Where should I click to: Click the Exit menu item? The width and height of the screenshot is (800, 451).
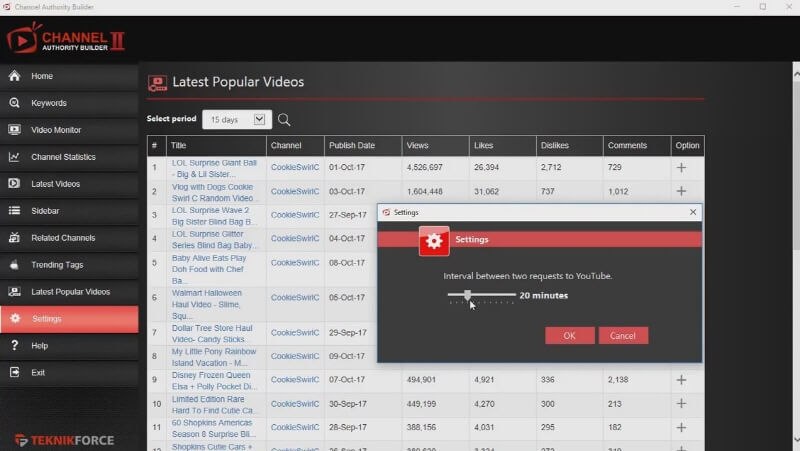point(69,372)
